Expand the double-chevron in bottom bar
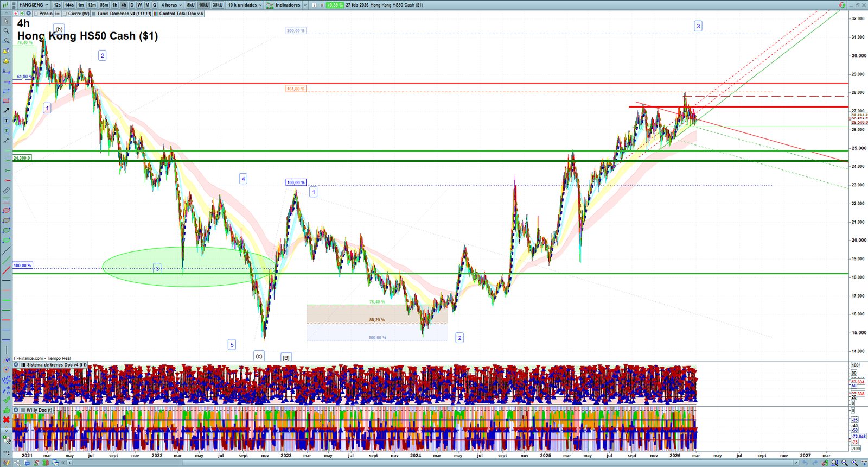 pos(63,463)
